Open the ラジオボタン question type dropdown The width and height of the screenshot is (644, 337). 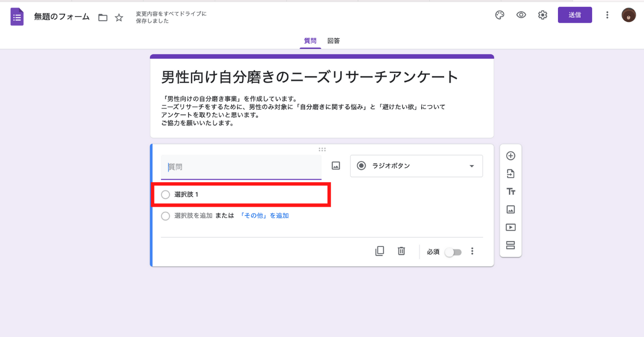point(416,166)
